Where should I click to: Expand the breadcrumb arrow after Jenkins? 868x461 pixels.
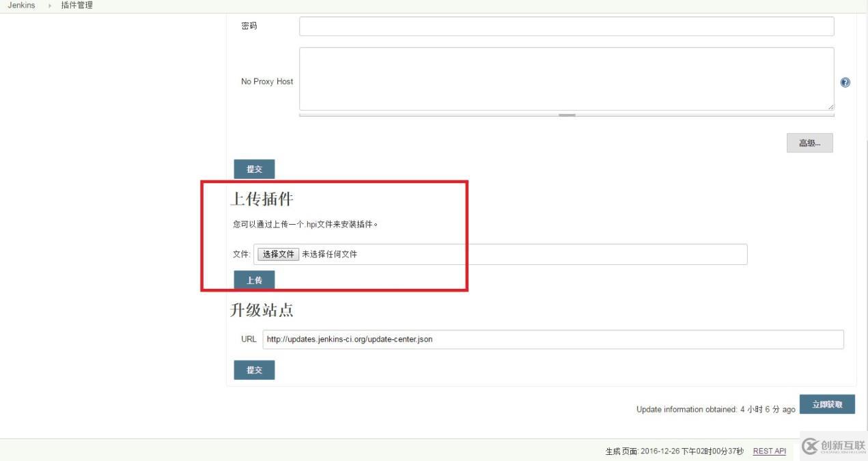pos(50,5)
